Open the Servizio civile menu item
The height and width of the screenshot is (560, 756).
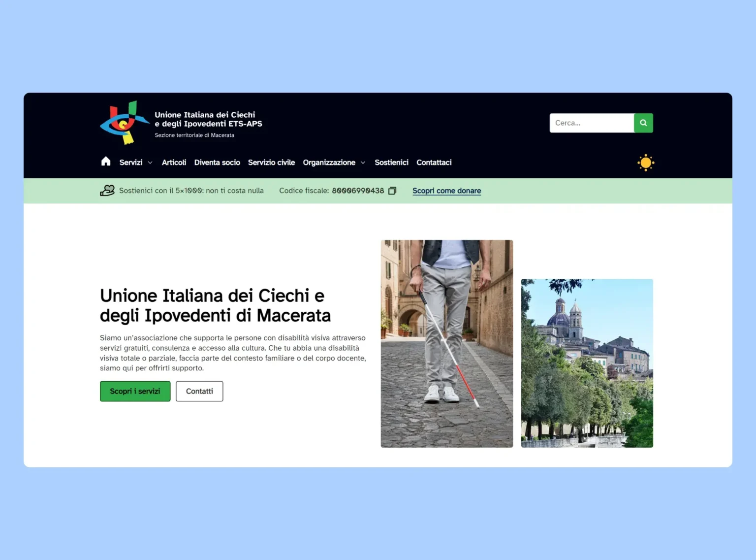[271, 163]
